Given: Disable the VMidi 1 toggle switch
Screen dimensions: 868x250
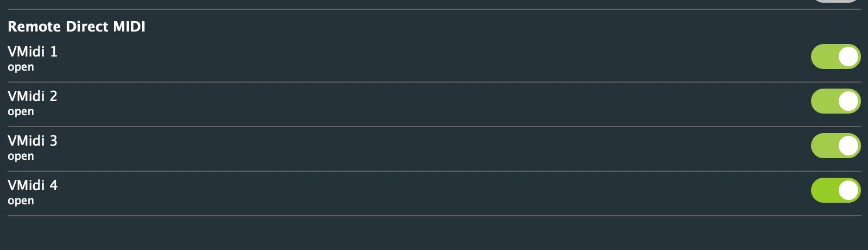Looking at the screenshot, I should (835, 57).
